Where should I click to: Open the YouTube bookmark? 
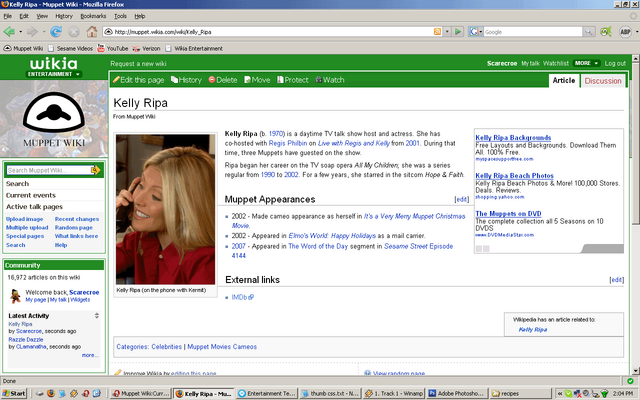coord(113,48)
